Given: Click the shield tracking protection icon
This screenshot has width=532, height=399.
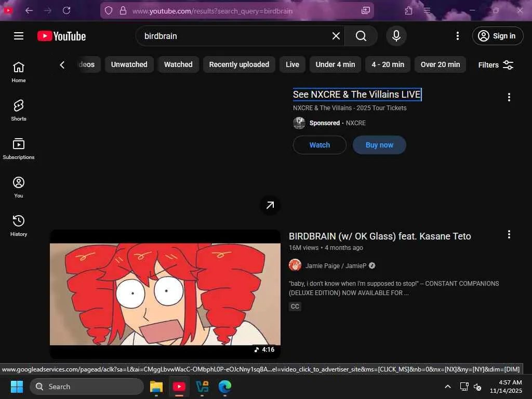Looking at the screenshot, I should click(x=109, y=10).
